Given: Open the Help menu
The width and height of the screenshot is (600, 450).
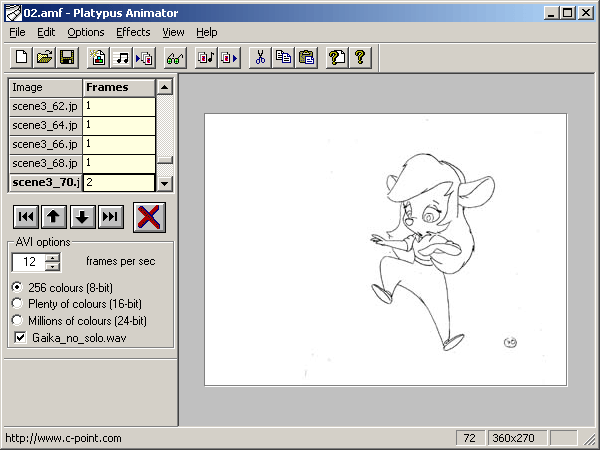Looking at the screenshot, I should [207, 33].
